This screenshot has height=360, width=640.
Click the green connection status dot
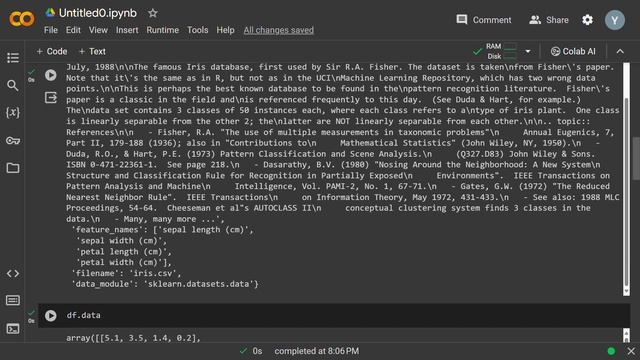pos(611,351)
